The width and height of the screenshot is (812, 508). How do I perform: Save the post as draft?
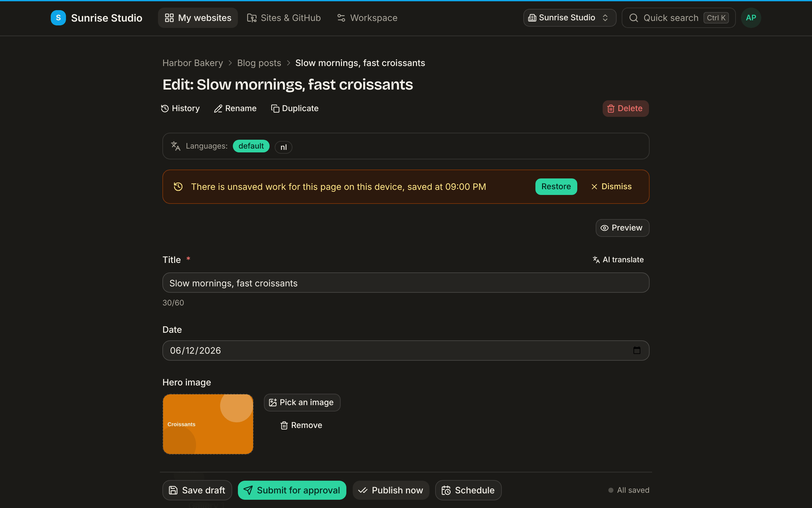coord(197,490)
